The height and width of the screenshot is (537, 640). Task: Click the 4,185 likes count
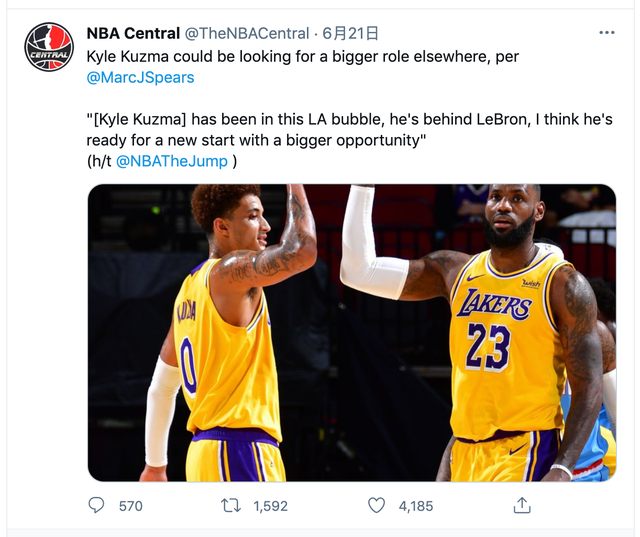(x=416, y=506)
